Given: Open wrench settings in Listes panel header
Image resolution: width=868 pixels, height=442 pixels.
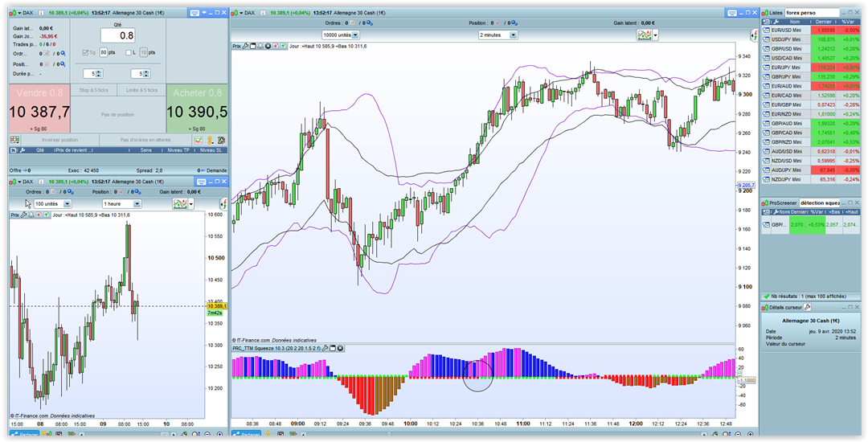Looking at the screenshot, I should click(x=776, y=22).
